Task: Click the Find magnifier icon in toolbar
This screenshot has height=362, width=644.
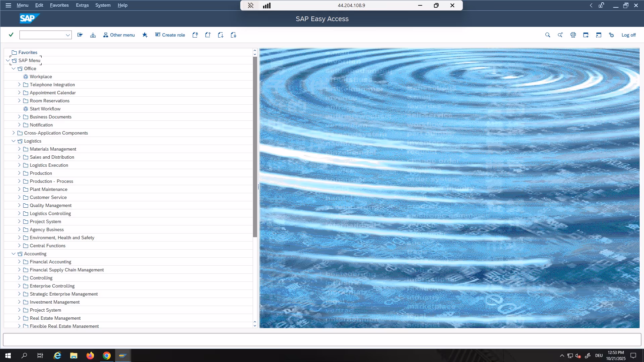Action: point(547,35)
